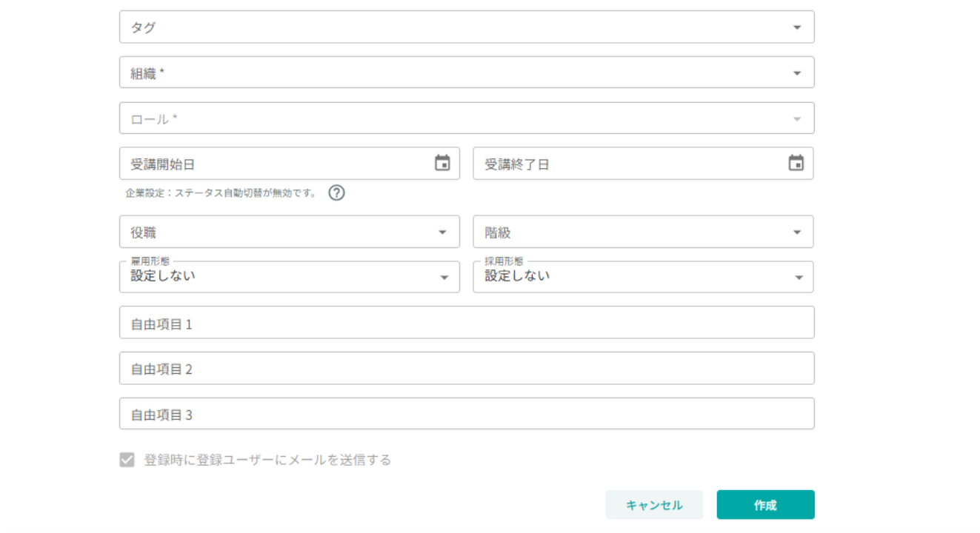Open the 組織 dropdown

pos(467,73)
